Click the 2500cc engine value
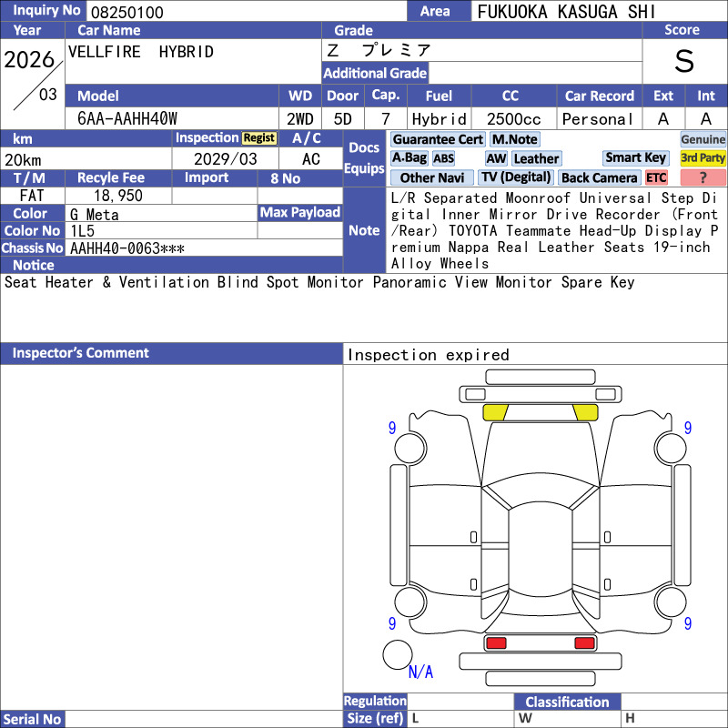 (513, 119)
